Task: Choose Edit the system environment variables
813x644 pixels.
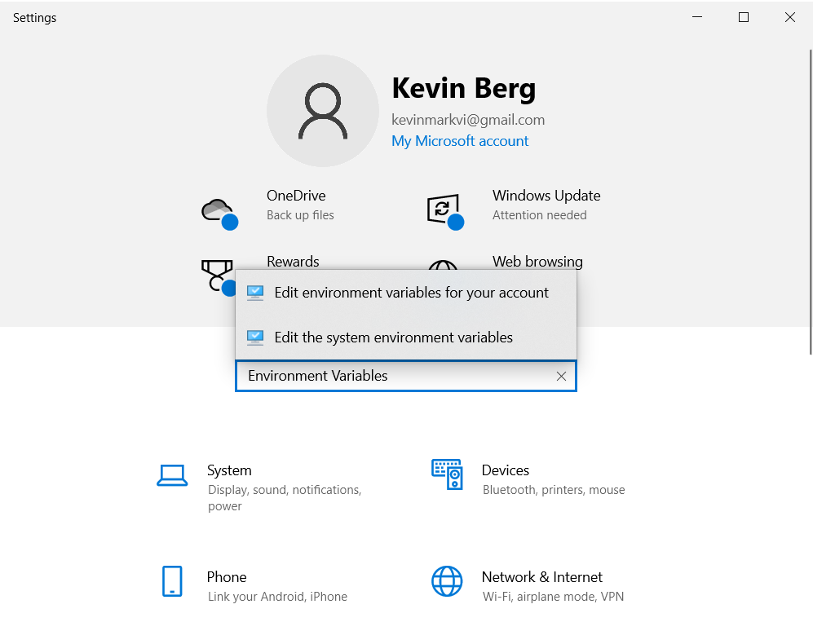Action: pyautogui.click(x=406, y=337)
